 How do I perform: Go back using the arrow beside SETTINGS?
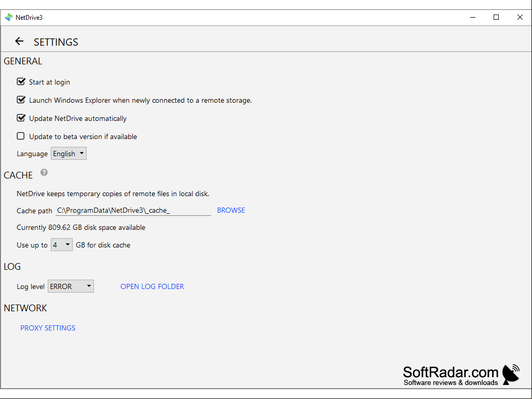coord(19,41)
